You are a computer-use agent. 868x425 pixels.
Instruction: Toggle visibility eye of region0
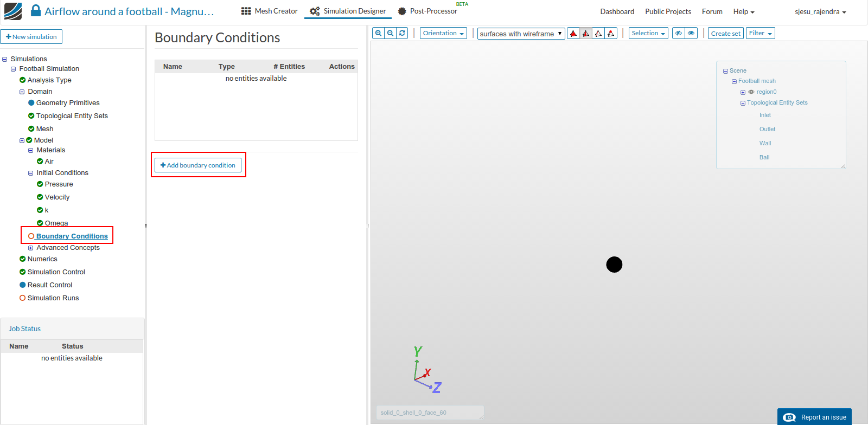[x=751, y=92]
